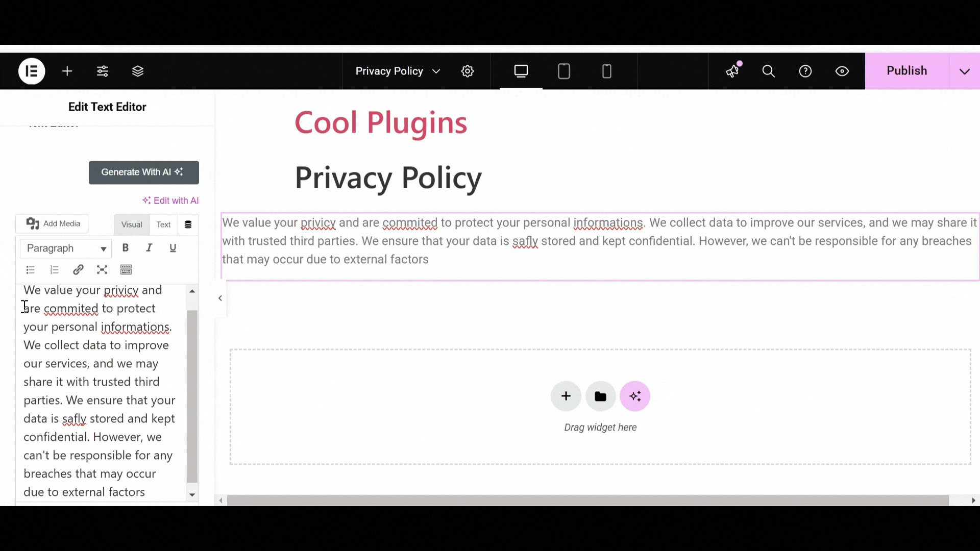Open the Finder search icon
The height and width of the screenshot is (551, 980).
pyautogui.click(x=769, y=71)
